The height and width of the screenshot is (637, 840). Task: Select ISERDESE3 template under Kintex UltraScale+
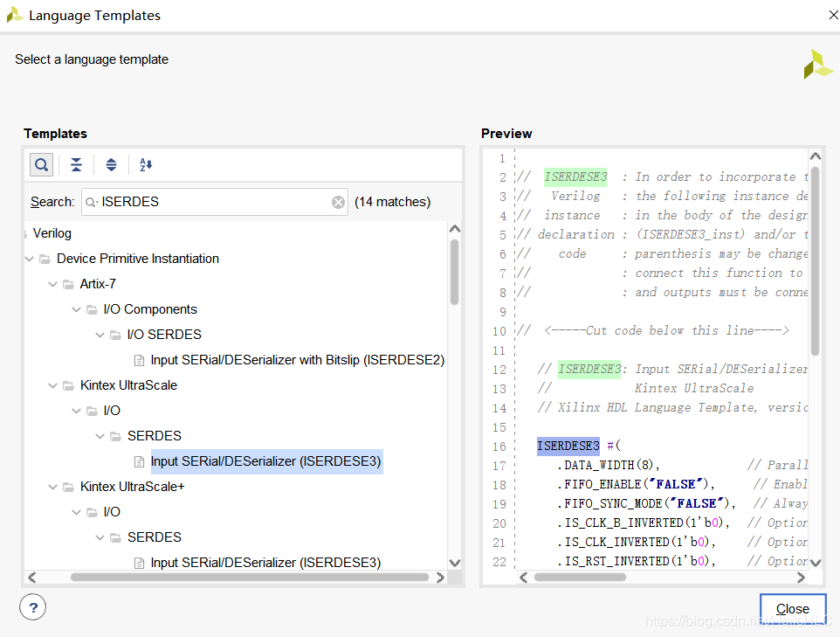coord(265,563)
